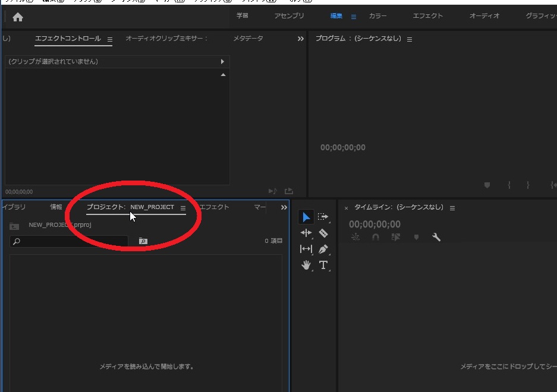Screen dimensions: 557x392
Task: Click the Home icon
Action: (x=18, y=17)
